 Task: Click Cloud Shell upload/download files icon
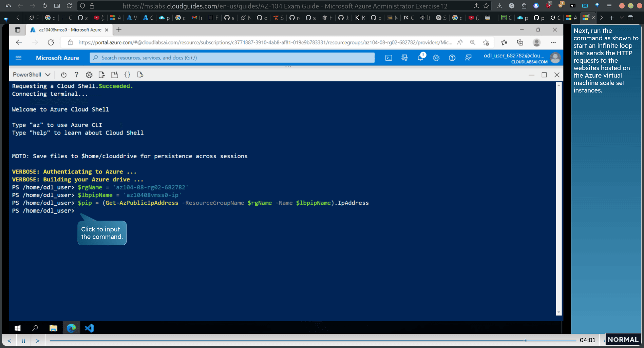coord(102,75)
